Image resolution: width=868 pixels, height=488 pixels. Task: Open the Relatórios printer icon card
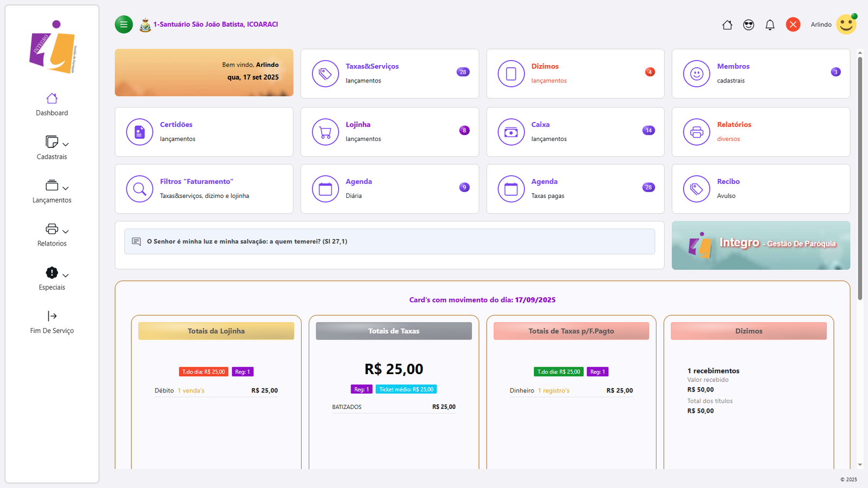click(697, 132)
